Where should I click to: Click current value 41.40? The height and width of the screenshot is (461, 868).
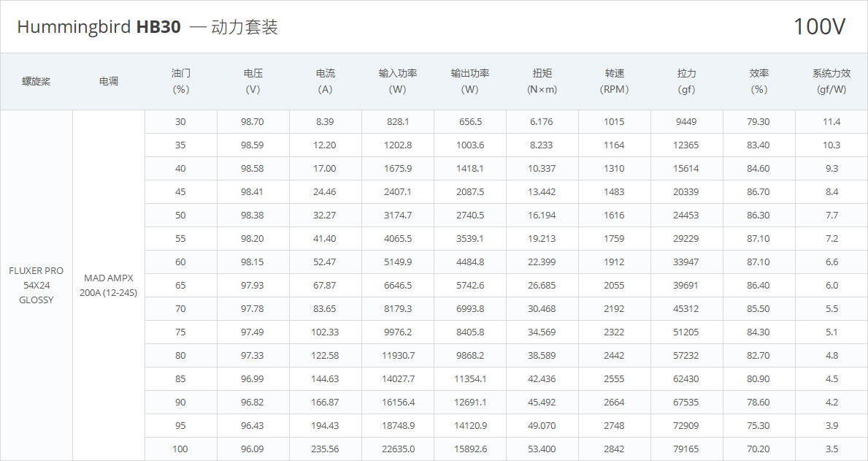pyautogui.click(x=325, y=239)
